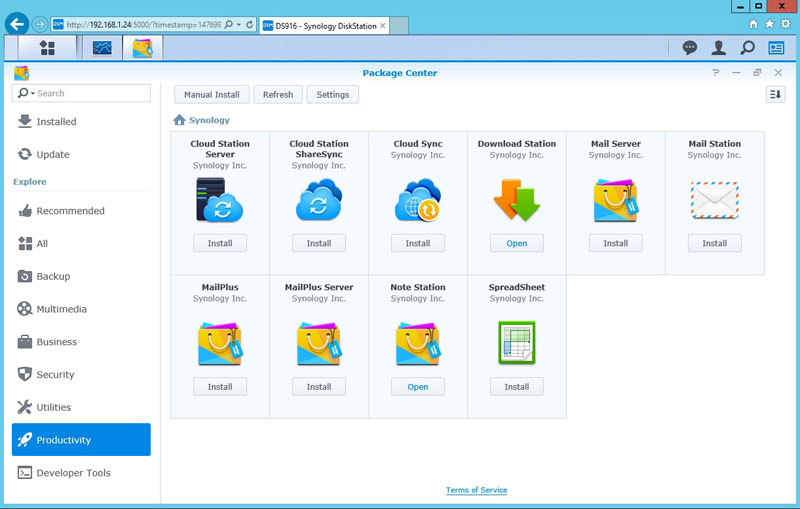Install Cloud Sync package
The height and width of the screenshot is (509, 800).
[418, 243]
